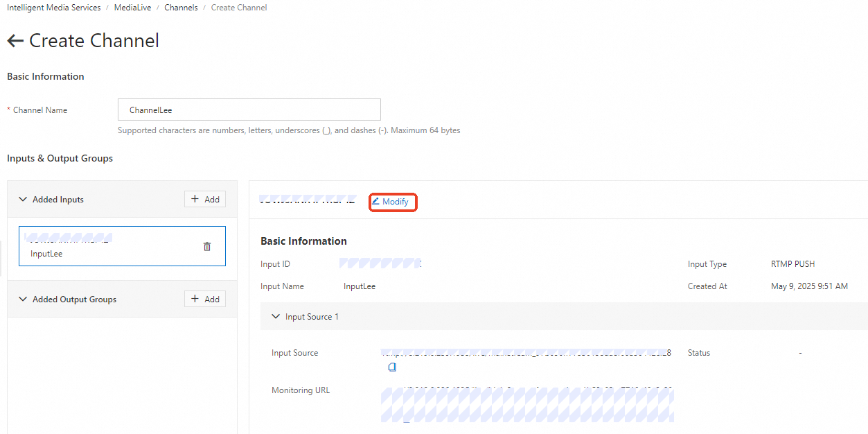Click the RTMP PUSH input type value
The width and height of the screenshot is (868, 434).
793,264
